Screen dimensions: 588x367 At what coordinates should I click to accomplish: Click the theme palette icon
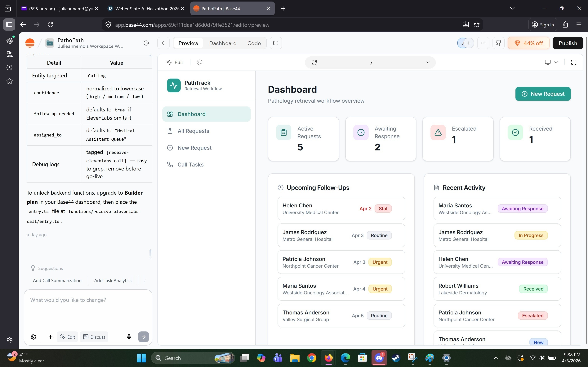[x=199, y=62]
